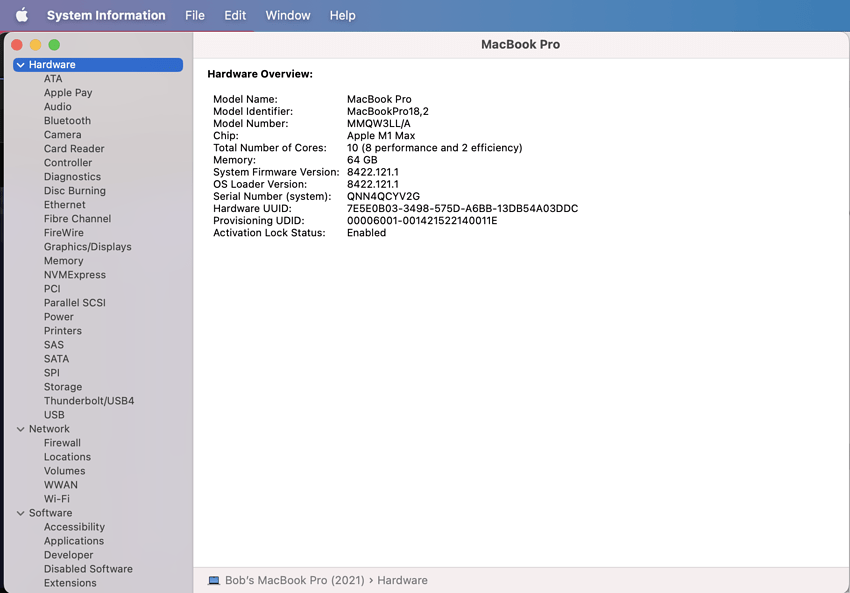Select Printers in the sidebar
This screenshot has width=850, height=593.
coord(62,330)
